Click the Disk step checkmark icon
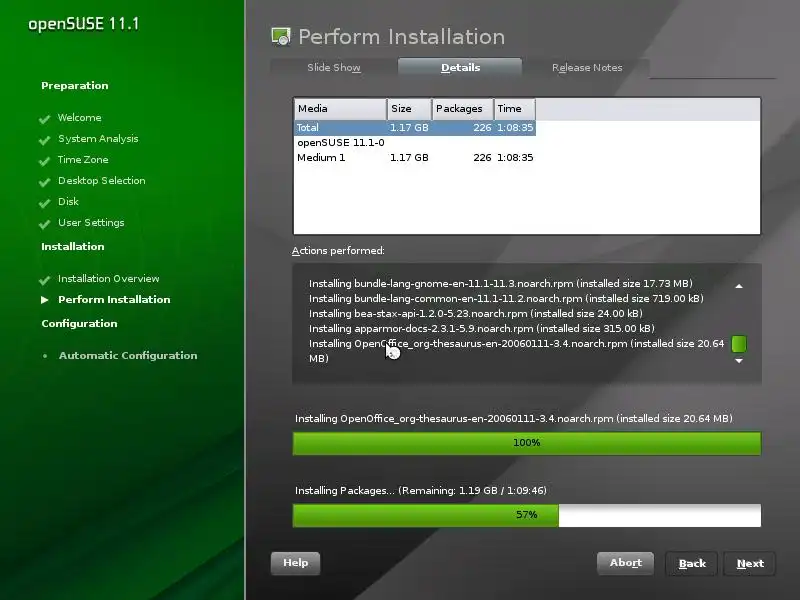The width and height of the screenshot is (800, 600). pos(44,203)
